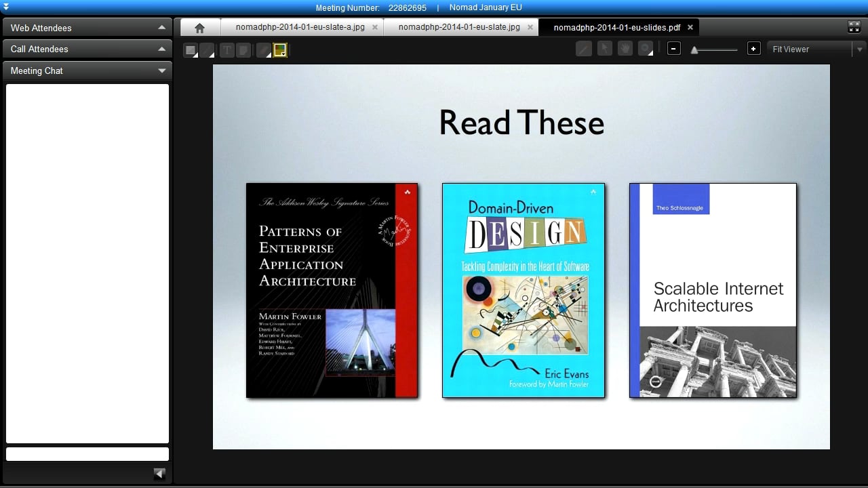
Task: Click the Scalable Internet Architectures book cover
Action: click(713, 290)
